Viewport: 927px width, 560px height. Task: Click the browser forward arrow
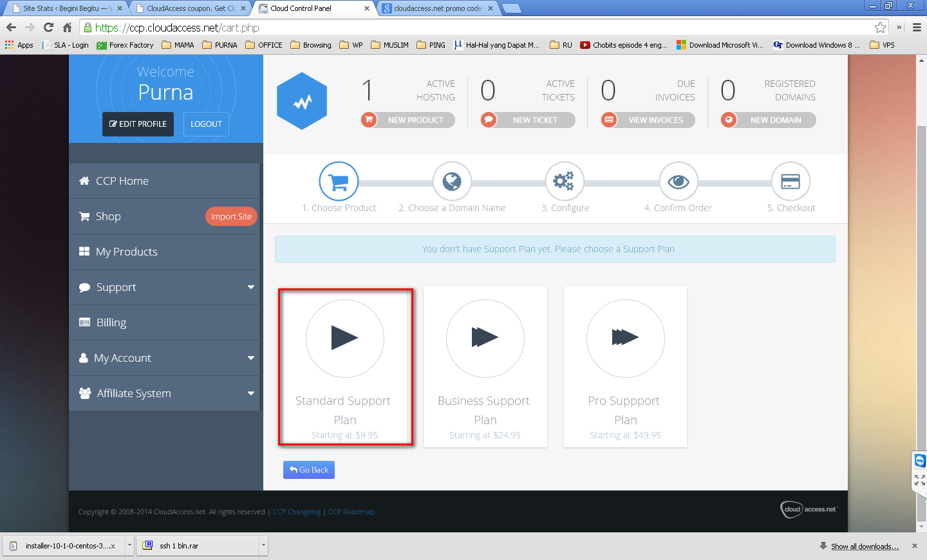[30, 28]
